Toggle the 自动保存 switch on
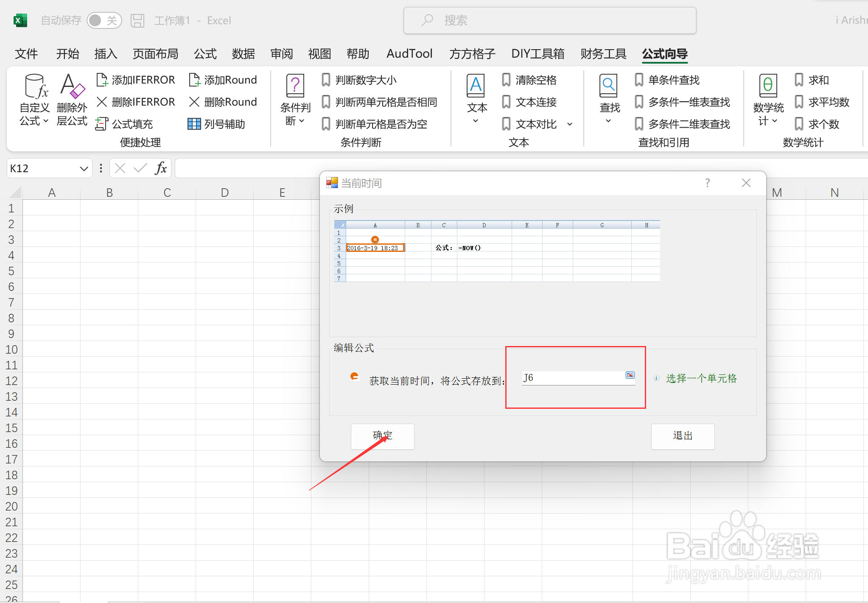This screenshot has height=603, width=868. tap(104, 20)
